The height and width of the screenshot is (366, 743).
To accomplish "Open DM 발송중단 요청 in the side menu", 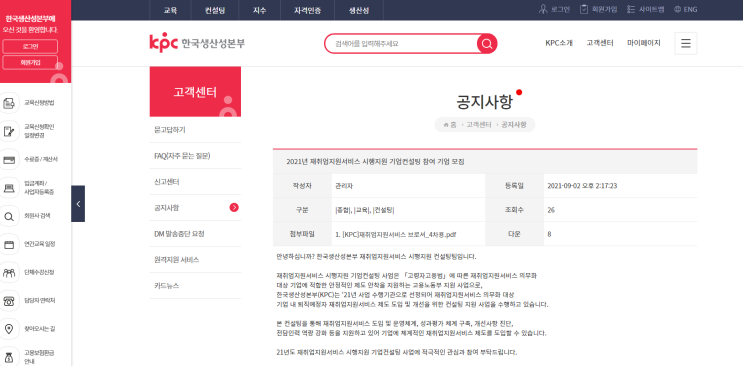I will coord(195,234).
